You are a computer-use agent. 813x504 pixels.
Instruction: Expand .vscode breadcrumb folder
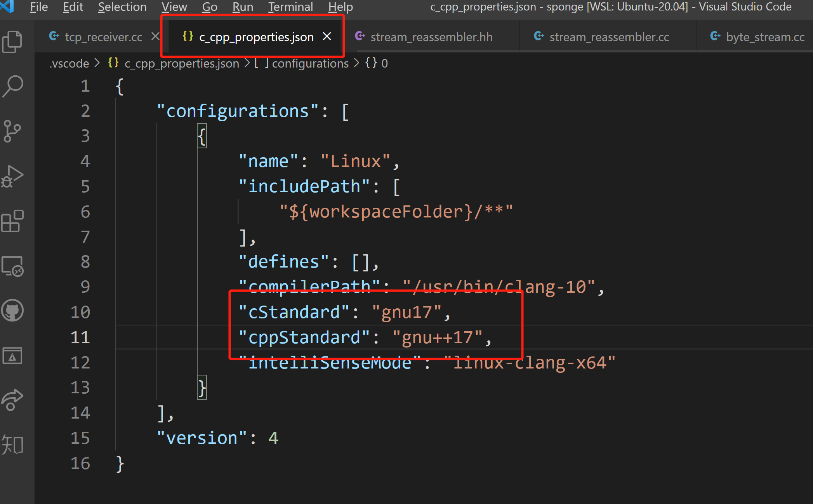pyautogui.click(x=69, y=63)
